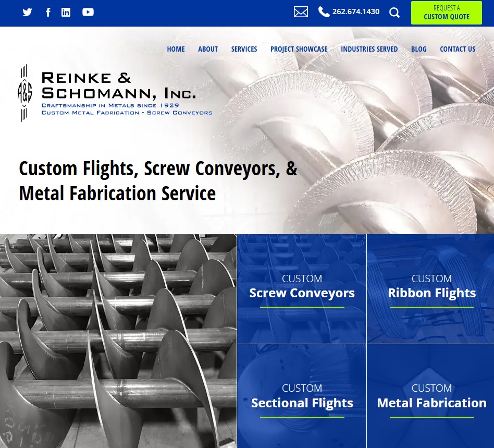Click Craftsmanship in Metals since 1929 tagline
This screenshot has width=494, height=448.
pyautogui.click(x=110, y=105)
